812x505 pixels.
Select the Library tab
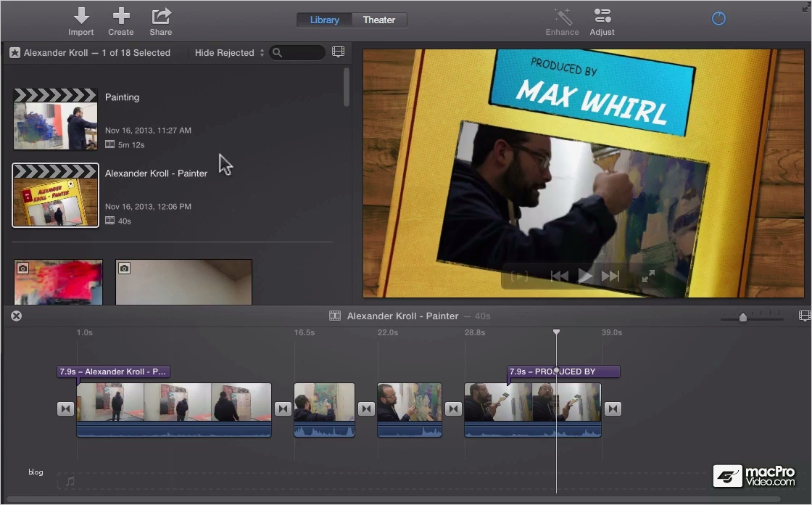point(324,20)
